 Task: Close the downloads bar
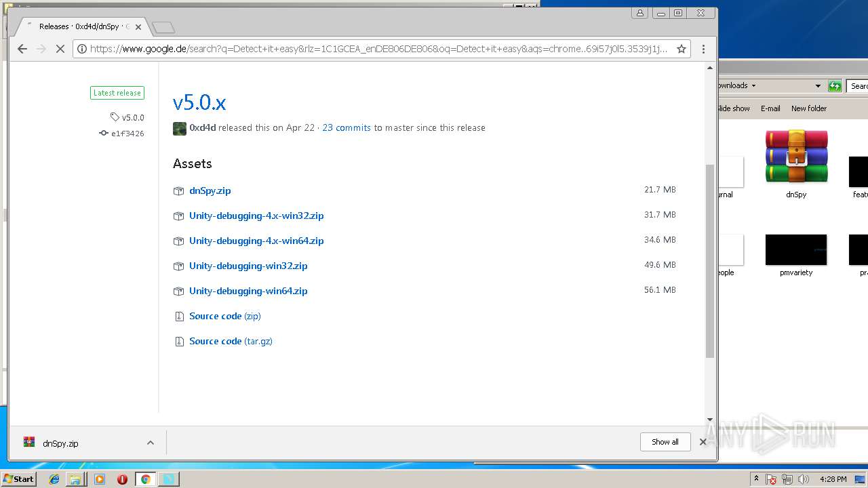click(703, 442)
